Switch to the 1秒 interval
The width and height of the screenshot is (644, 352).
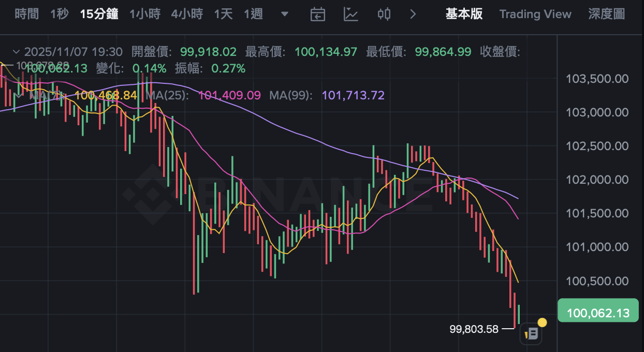59,14
